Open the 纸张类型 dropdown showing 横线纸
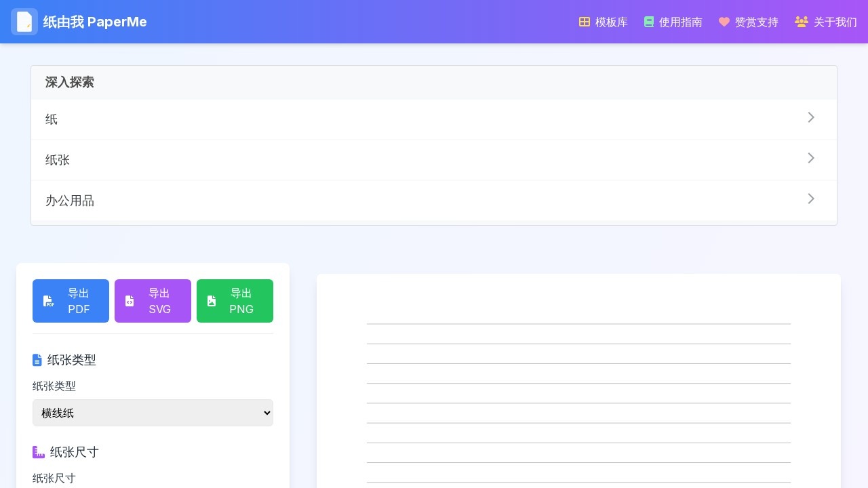 (x=153, y=413)
